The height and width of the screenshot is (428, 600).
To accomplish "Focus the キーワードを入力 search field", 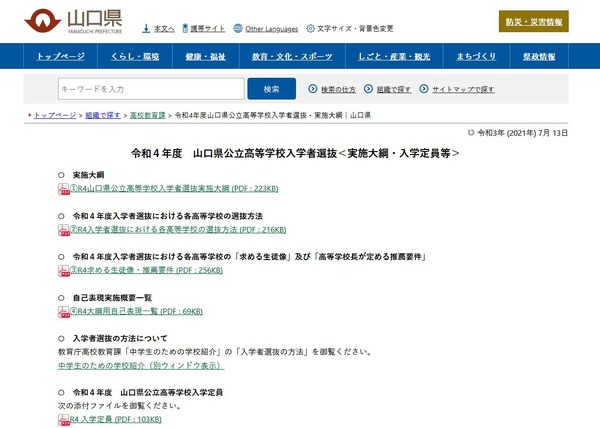I will pos(151,89).
